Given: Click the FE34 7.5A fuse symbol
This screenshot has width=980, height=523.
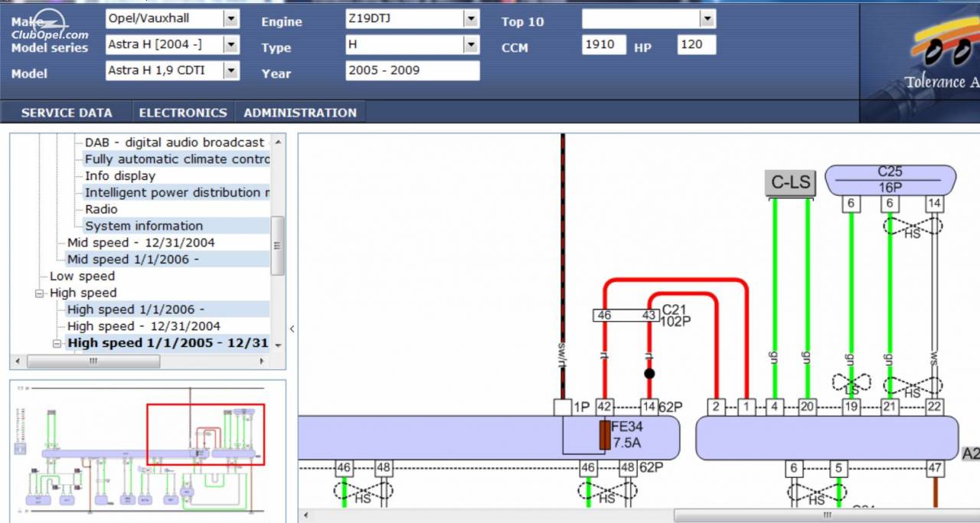Looking at the screenshot, I should (605, 435).
